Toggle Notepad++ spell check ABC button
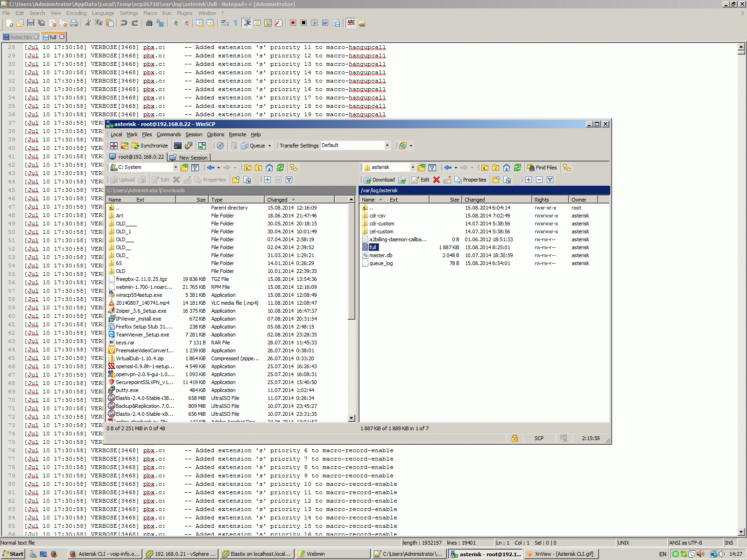Screen dimensions: 747x560 [351, 23]
